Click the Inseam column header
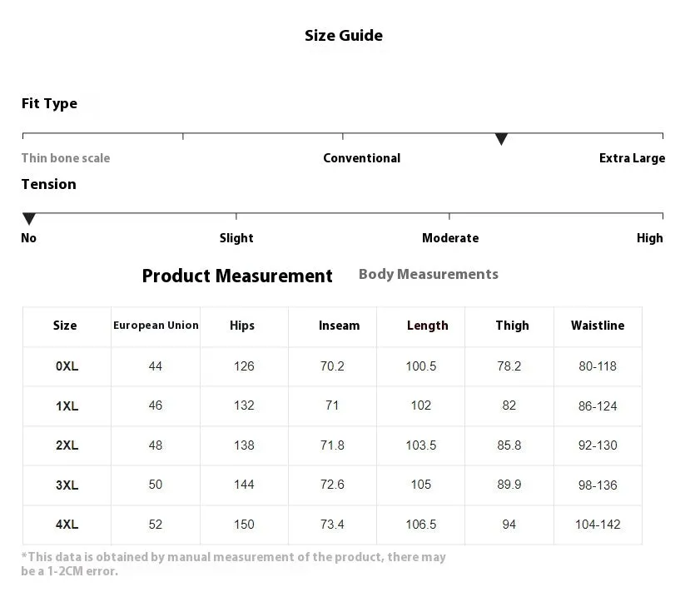This screenshot has height=592, width=700. [x=340, y=326]
